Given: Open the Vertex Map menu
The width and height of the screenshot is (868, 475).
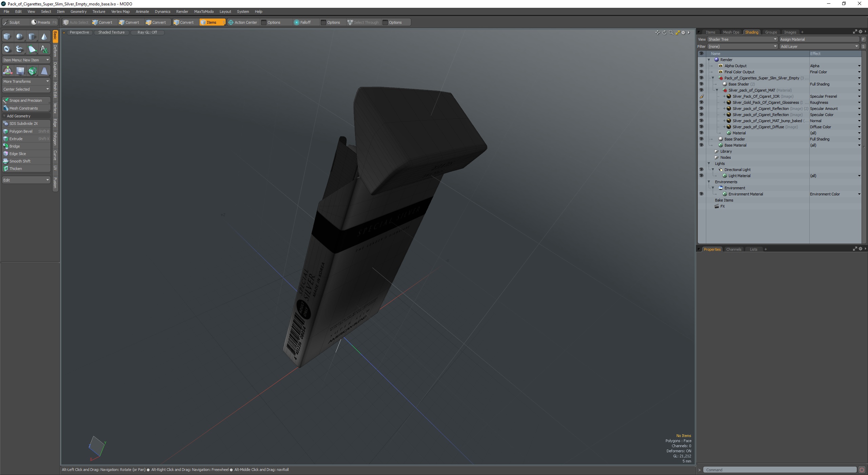Looking at the screenshot, I should point(120,12).
